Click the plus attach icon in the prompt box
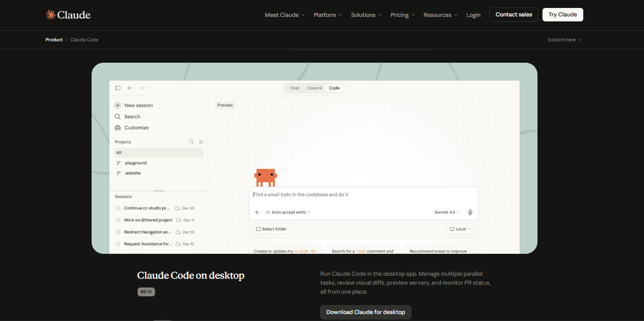This screenshot has width=644, height=321. [x=257, y=213]
